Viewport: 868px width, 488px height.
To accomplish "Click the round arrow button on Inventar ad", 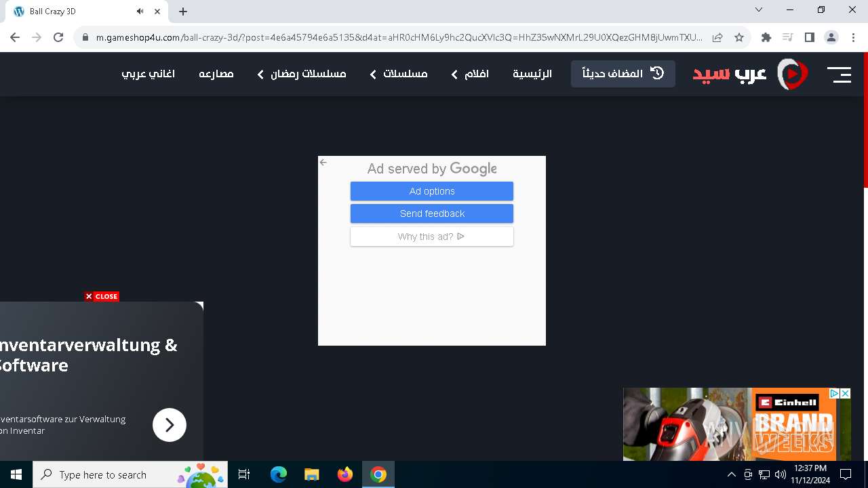I will [x=170, y=425].
